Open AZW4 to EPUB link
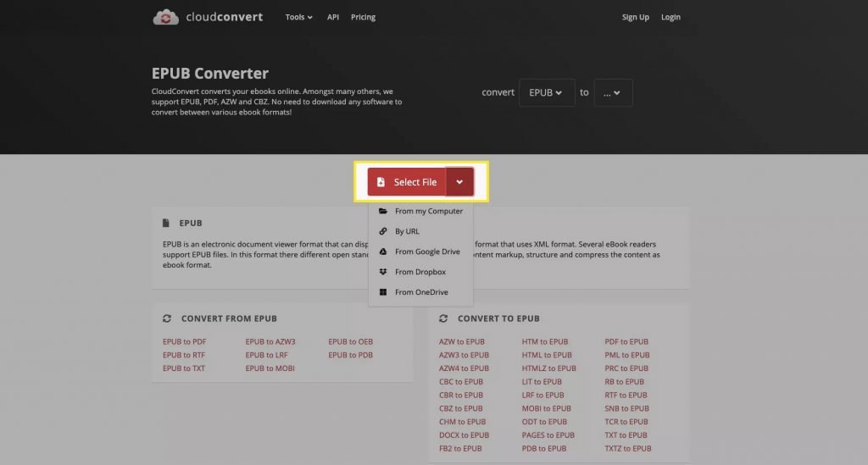 click(464, 368)
